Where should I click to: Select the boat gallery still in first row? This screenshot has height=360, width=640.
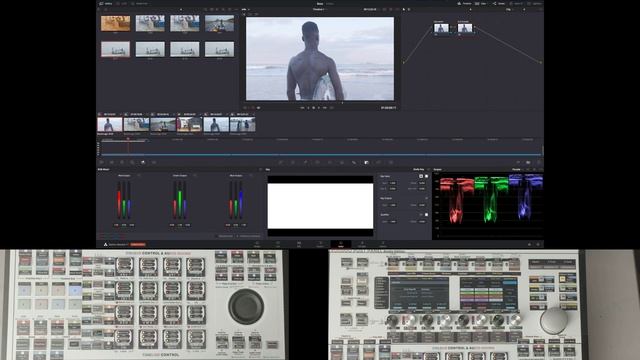[x=220, y=23]
